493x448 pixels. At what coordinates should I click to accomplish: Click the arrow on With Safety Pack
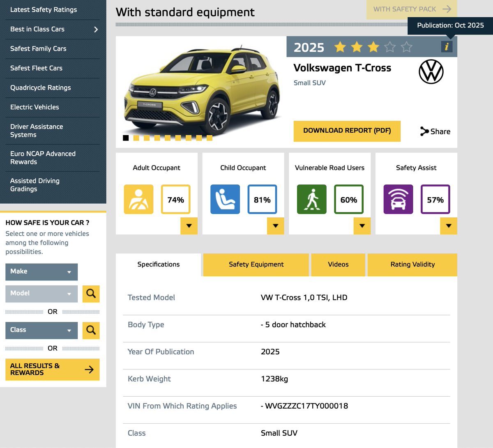[447, 9]
